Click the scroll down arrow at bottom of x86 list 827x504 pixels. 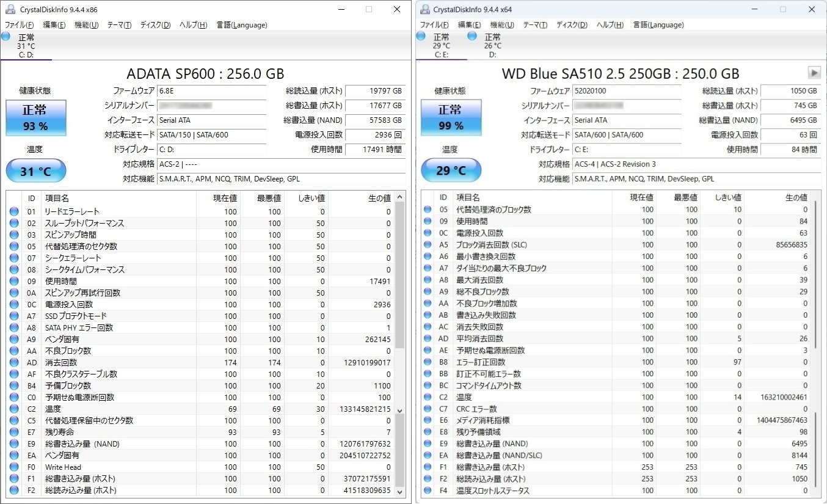tap(400, 491)
